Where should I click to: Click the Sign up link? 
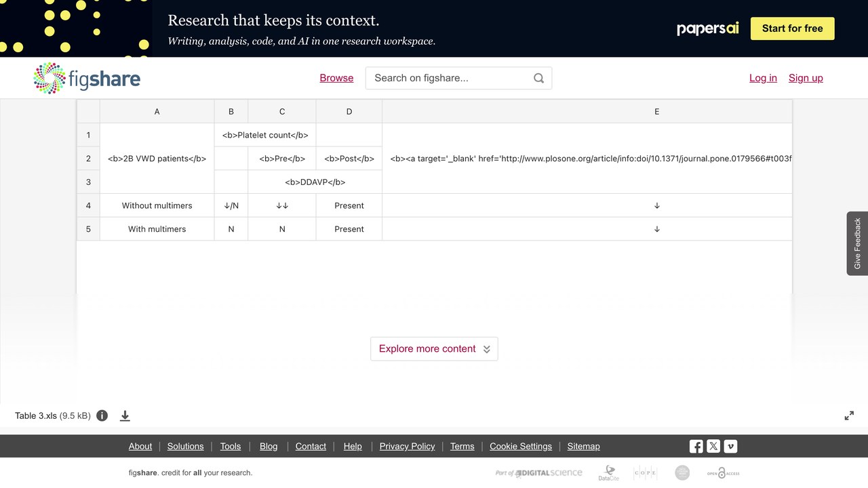(x=806, y=78)
